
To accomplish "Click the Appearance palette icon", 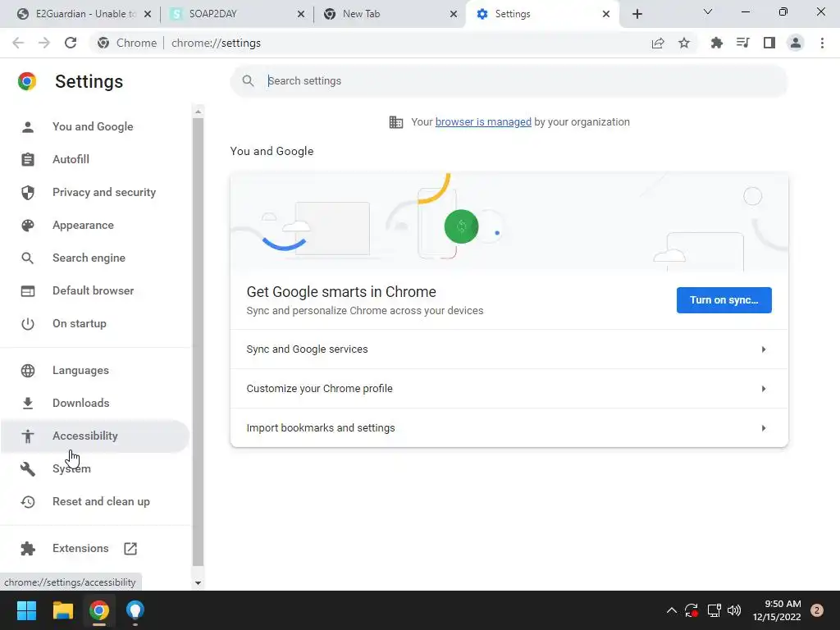I will [x=28, y=226].
